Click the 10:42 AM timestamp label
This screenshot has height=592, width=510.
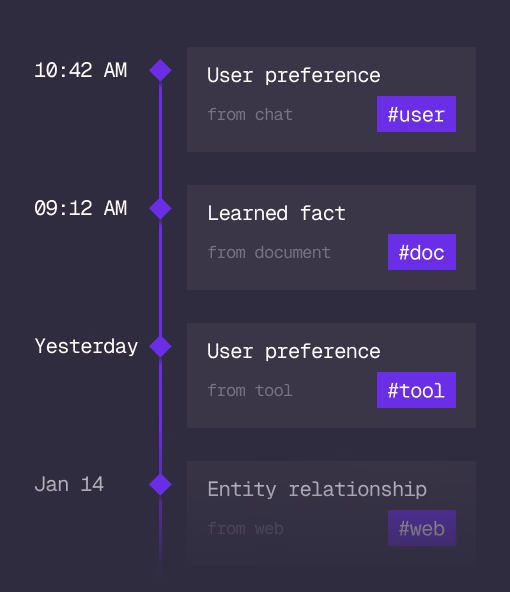(80, 71)
